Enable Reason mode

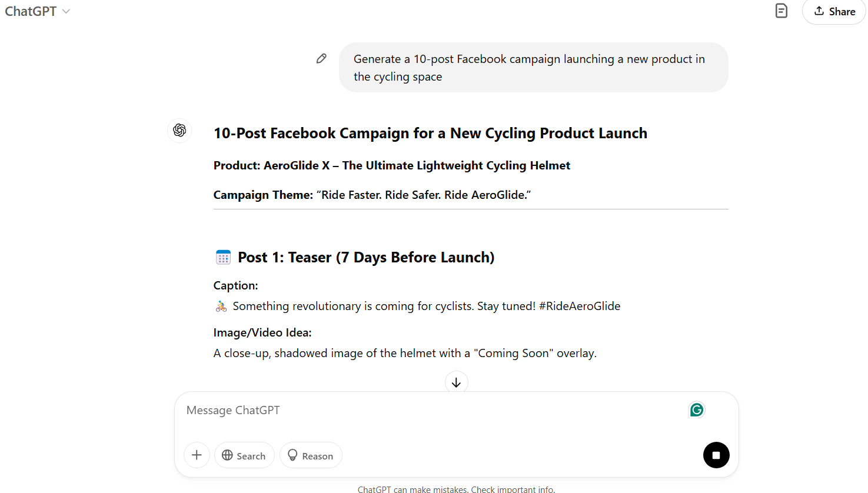click(311, 455)
